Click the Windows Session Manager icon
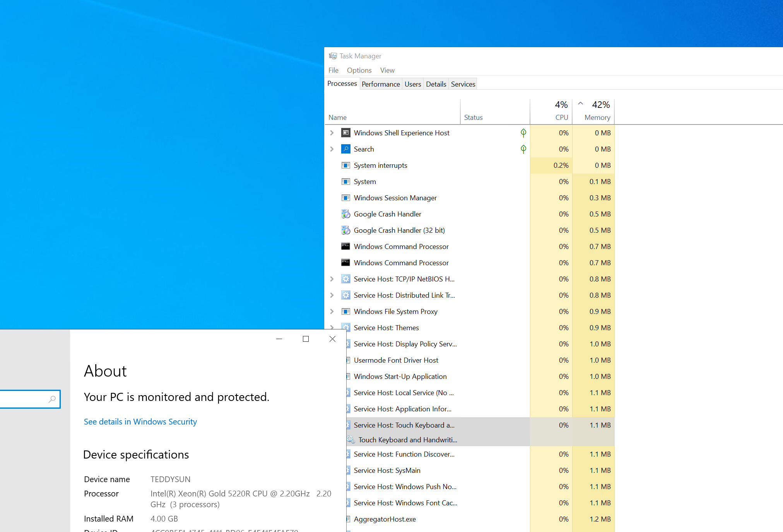Viewport: 783px width, 532px height. pyautogui.click(x=346, y=198)
